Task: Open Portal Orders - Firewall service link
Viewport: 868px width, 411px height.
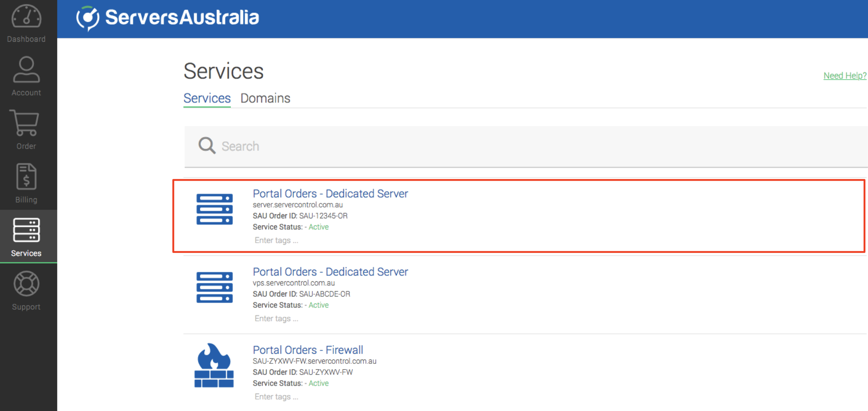Action: (308, 350)
